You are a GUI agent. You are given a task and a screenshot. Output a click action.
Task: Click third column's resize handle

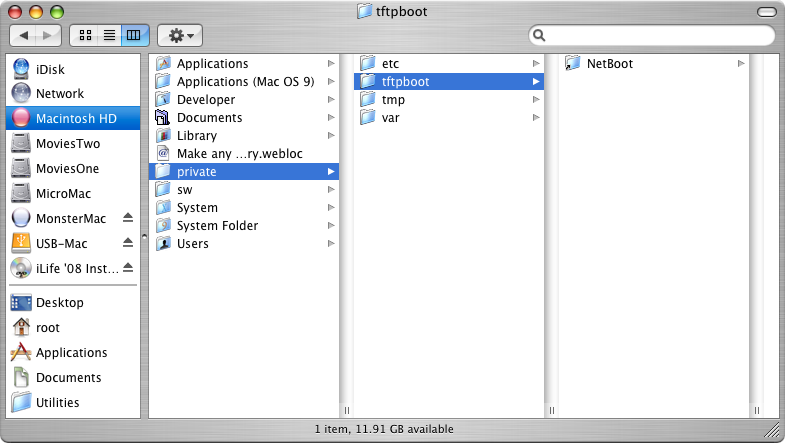[756, 410]
